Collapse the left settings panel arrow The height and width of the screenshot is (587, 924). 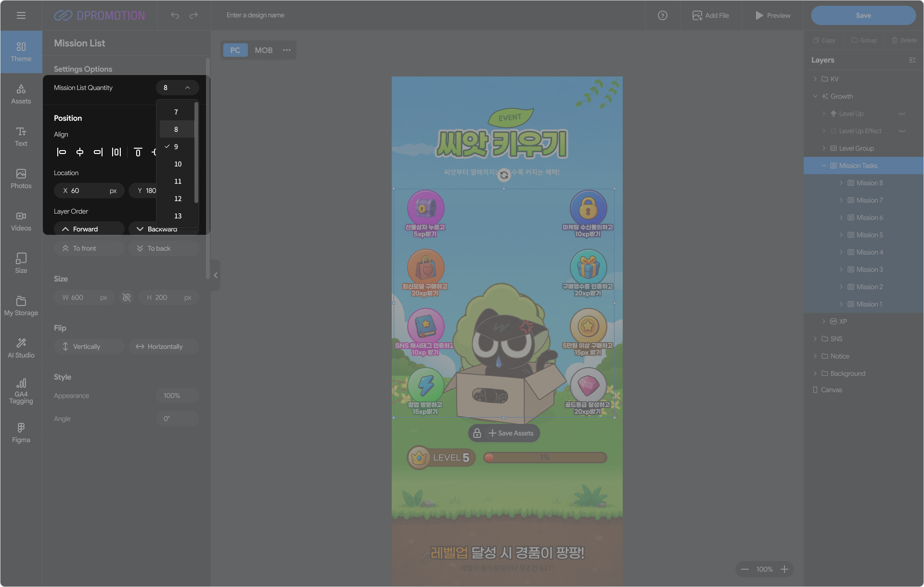click(x=216, y=275)
